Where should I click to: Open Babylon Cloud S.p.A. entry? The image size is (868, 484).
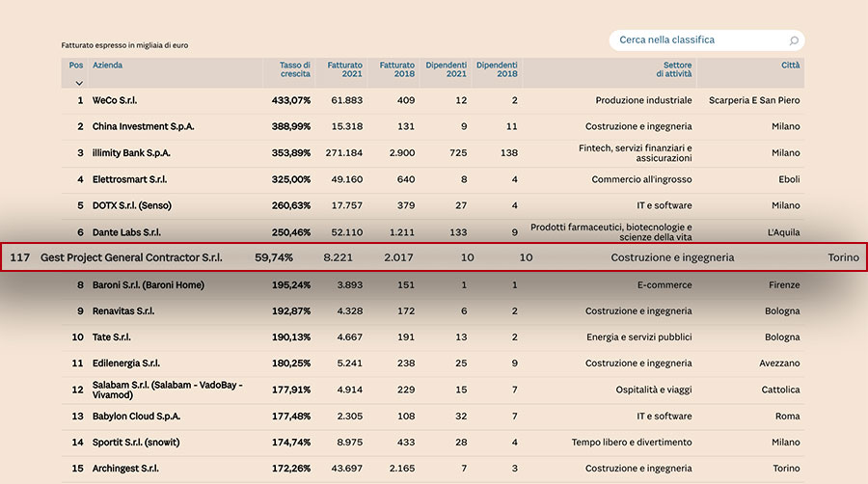point(136,417)
